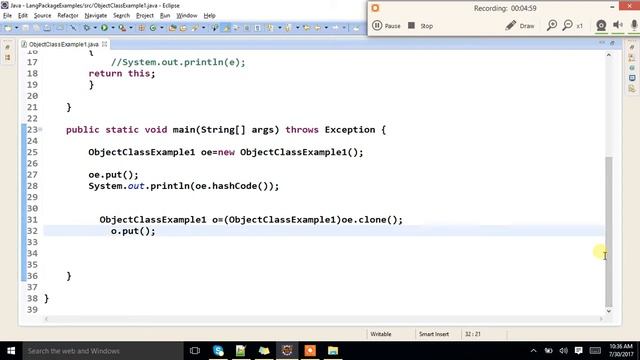Click the Smart Insert status bar entry
The image size is (640, 360).
point(434,334)
